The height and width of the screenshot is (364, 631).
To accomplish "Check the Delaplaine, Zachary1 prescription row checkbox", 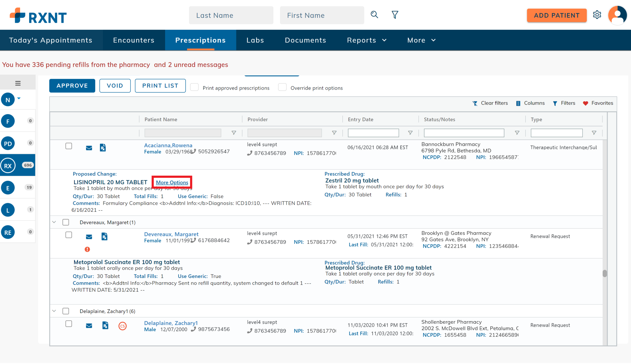I will pyautogui.click(x=69, y=324).
